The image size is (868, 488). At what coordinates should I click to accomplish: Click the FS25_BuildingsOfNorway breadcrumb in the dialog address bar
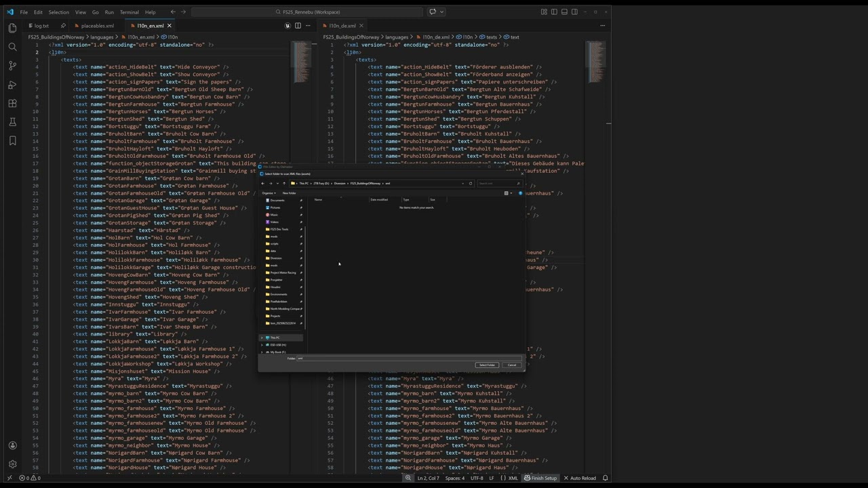tap(365, 183)
